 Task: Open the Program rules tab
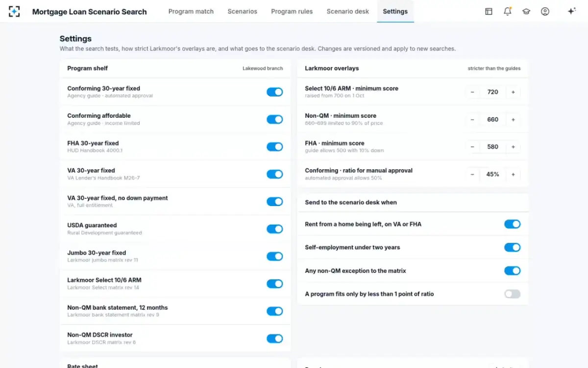[x=292, y=11]
